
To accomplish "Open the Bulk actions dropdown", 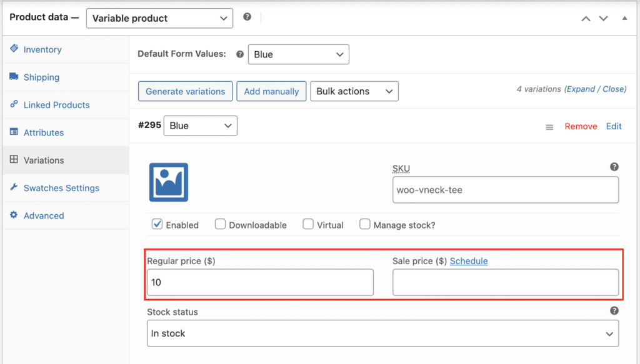I will [x=354, y=91].
